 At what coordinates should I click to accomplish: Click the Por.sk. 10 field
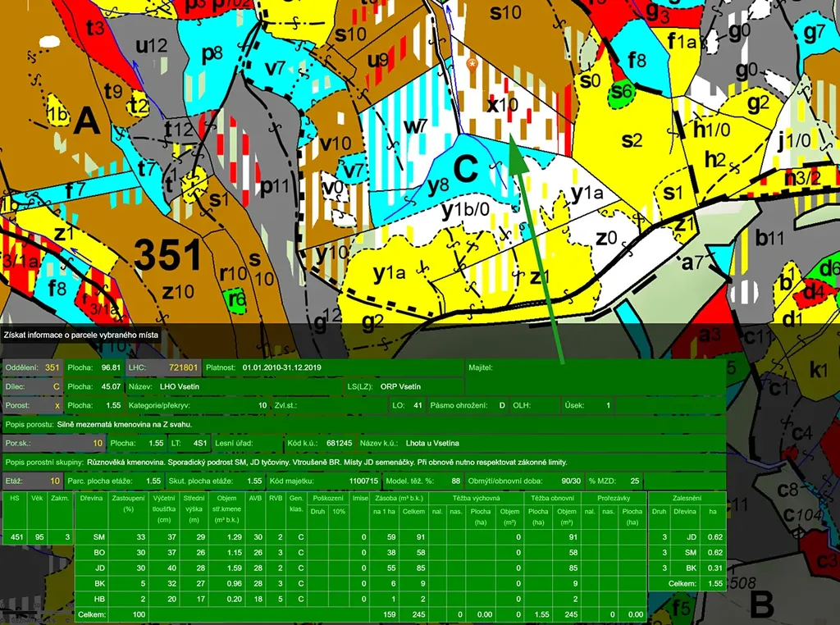click(x=97, y=443)
